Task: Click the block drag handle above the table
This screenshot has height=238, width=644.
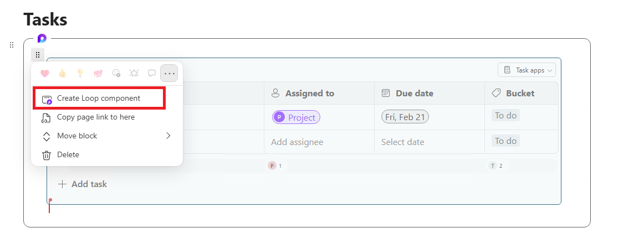Action: coord(38,55)
